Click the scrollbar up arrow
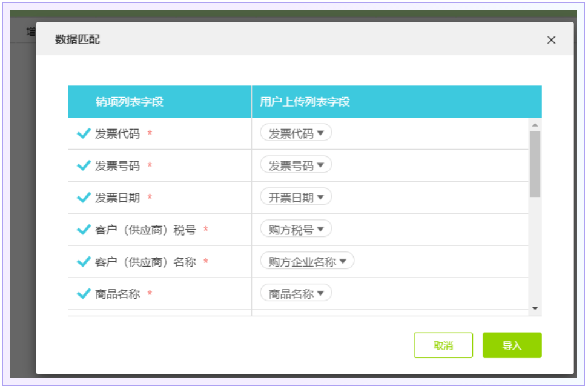Image resolution: width=588 pixels, height=389 pixels. (x=535, y=125)
